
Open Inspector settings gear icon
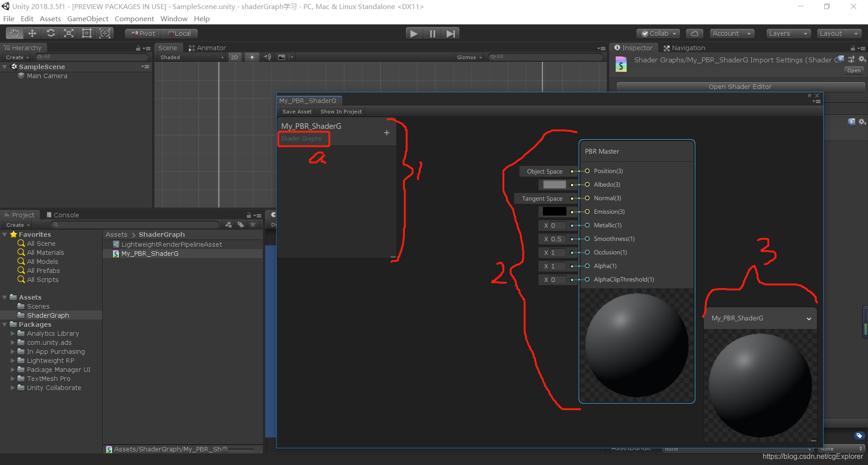click(862, 59)
